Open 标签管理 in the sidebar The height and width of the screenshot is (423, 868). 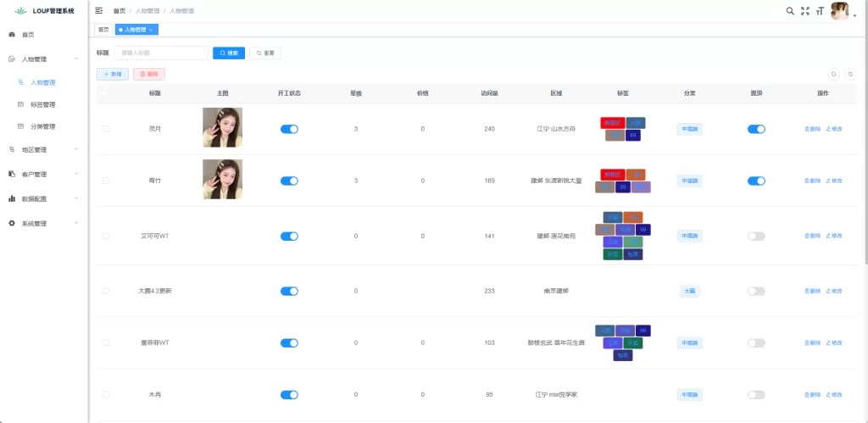(42, 105)
